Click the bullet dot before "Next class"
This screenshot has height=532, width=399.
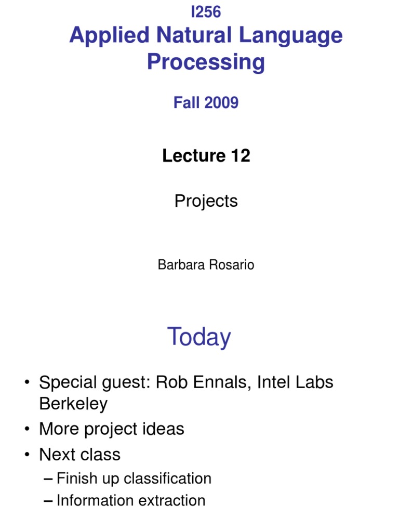27,455
